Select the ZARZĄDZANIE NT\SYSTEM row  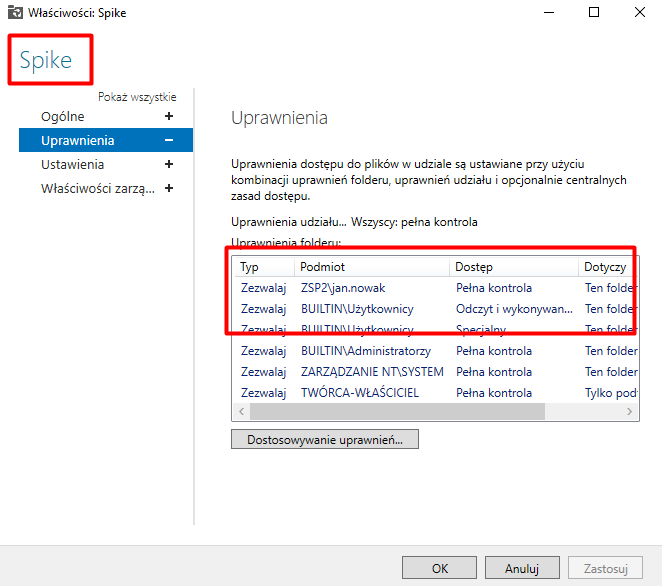tap(373, 372)
